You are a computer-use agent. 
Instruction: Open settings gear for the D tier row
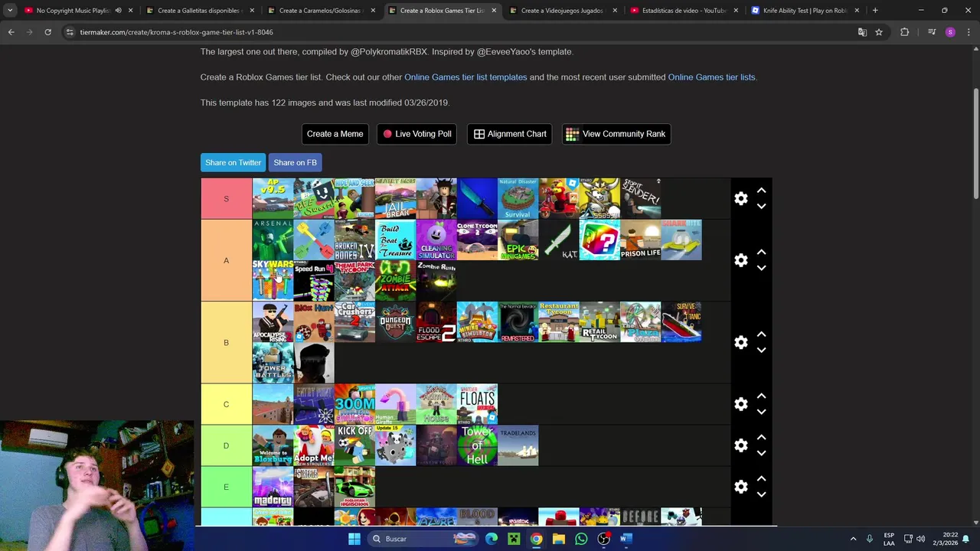point(740,445)
